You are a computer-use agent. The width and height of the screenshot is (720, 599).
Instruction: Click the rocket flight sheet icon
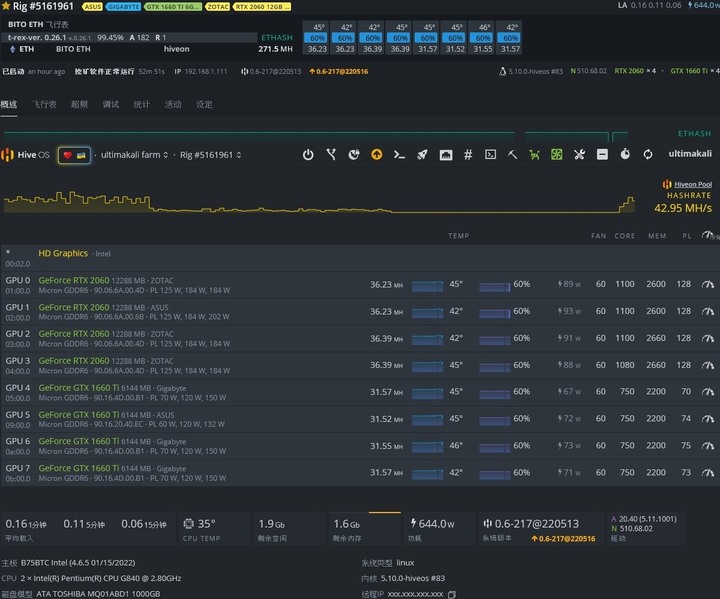(x=422, y=155)
